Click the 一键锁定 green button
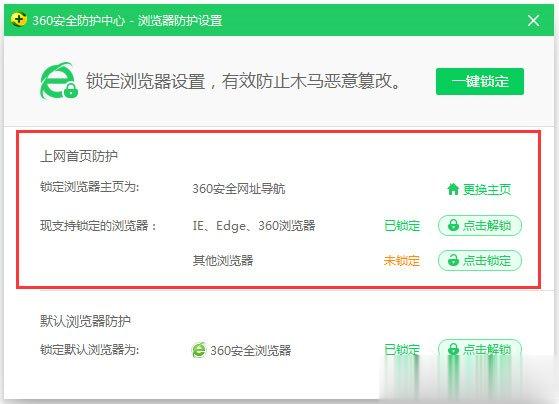This screenshot has height=404, width=559. [480, 81]
